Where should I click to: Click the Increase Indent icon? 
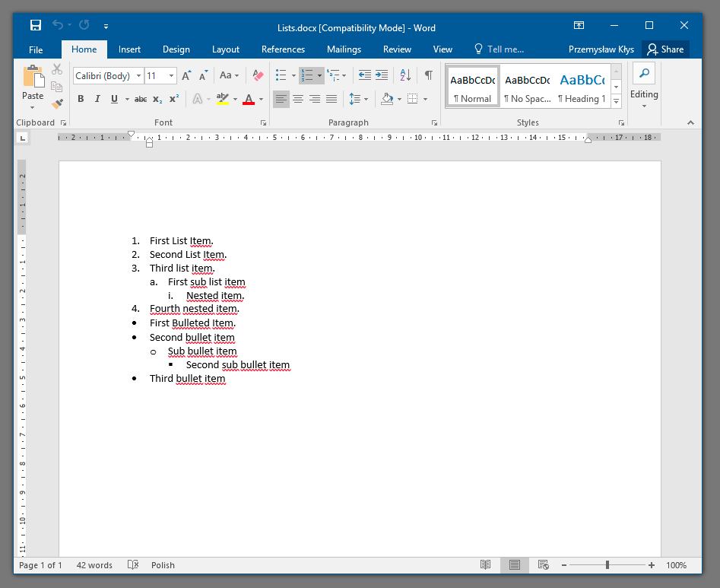(382, 75)
